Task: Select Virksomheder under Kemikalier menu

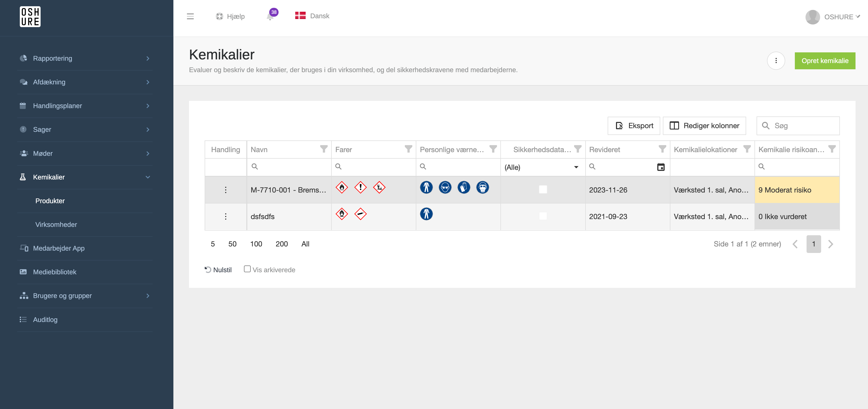Action: point(56,225)
